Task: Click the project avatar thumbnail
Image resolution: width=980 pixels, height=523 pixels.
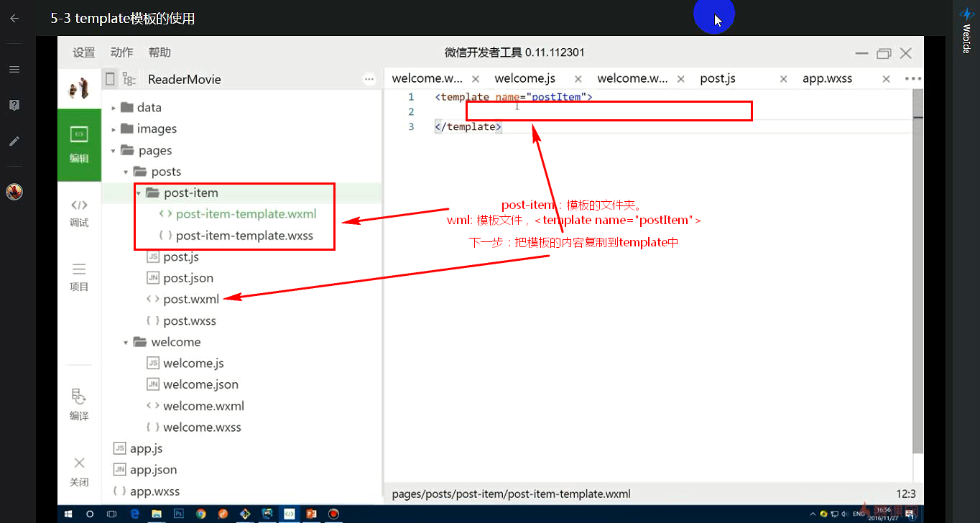Action: tap(79, 88)
